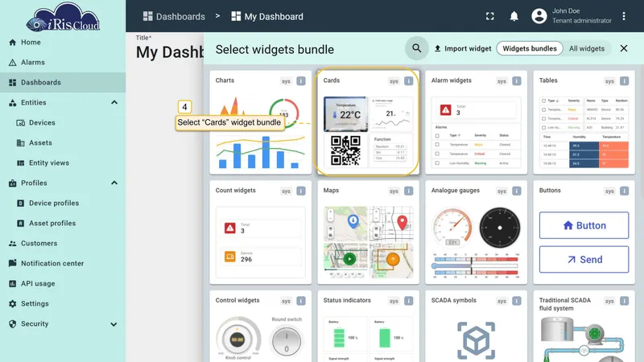Click the info icon on Analogue gauges bundle

click(516, 191)
